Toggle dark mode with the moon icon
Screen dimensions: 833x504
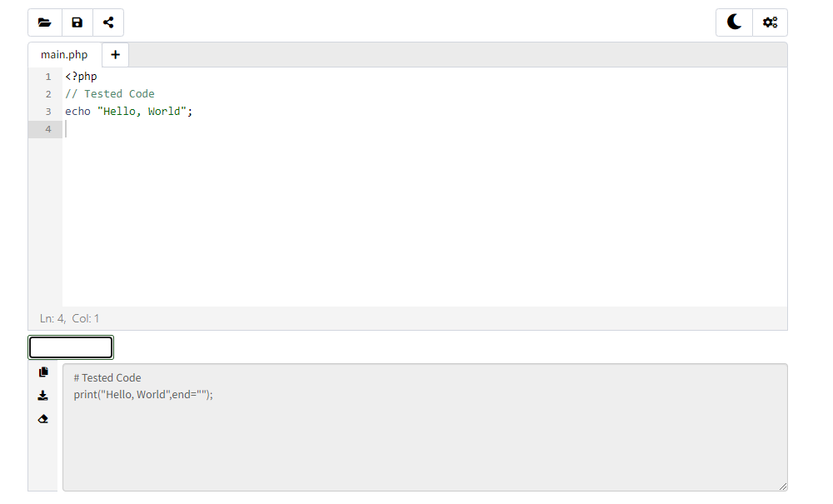point(734,22)
